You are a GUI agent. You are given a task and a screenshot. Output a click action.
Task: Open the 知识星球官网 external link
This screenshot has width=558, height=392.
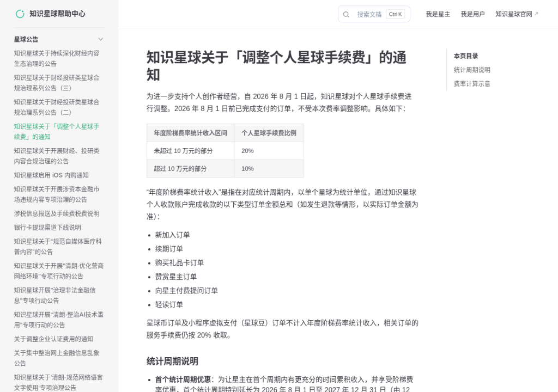pos(517,14)
